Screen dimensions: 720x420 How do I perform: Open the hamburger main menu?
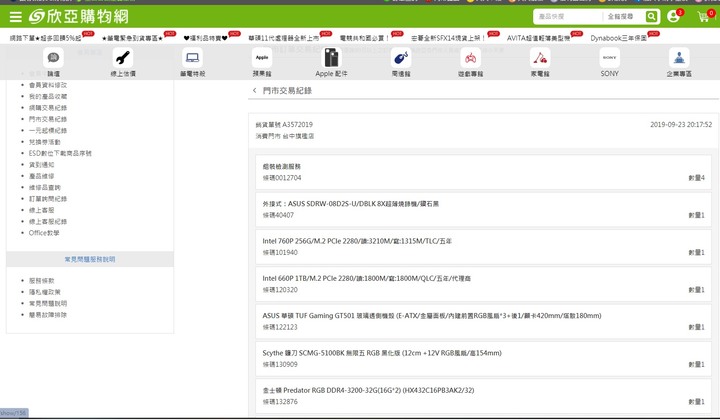tap(16, 17)
